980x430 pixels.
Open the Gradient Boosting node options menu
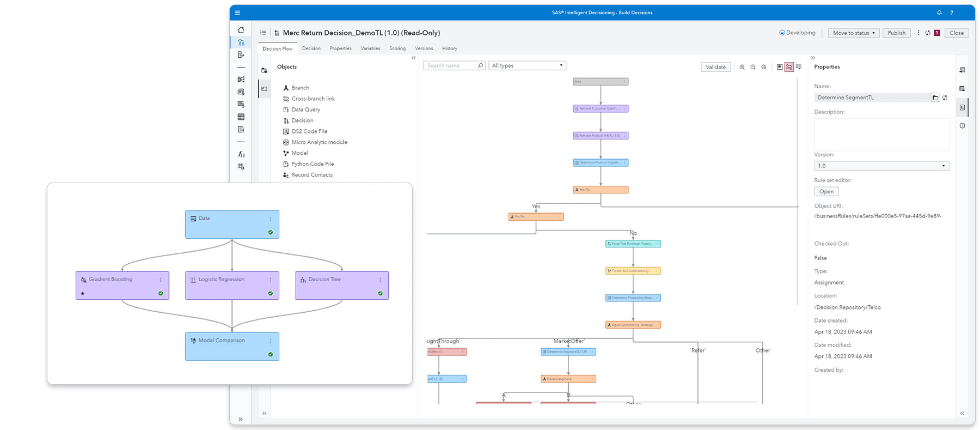(x=161, y=280)
